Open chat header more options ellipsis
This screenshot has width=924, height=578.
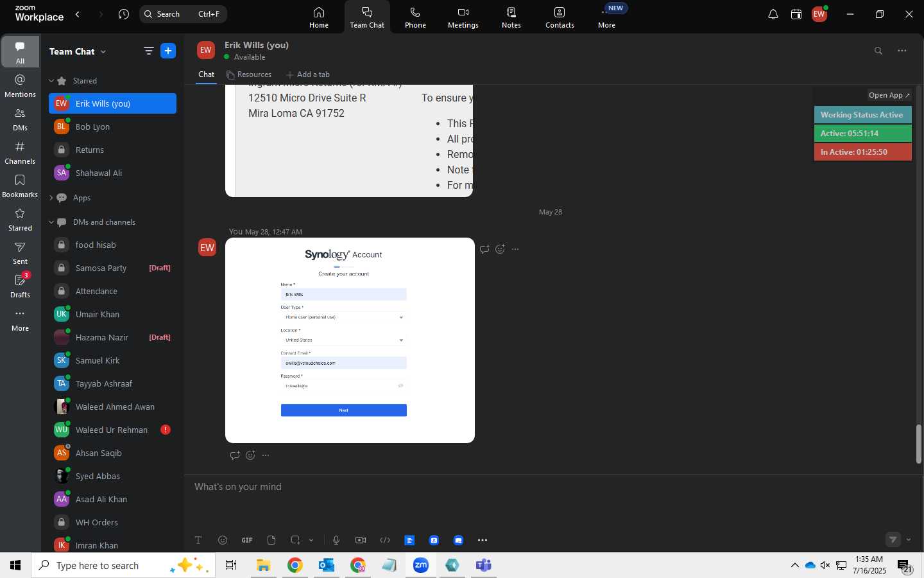click(x=902, y=51)
